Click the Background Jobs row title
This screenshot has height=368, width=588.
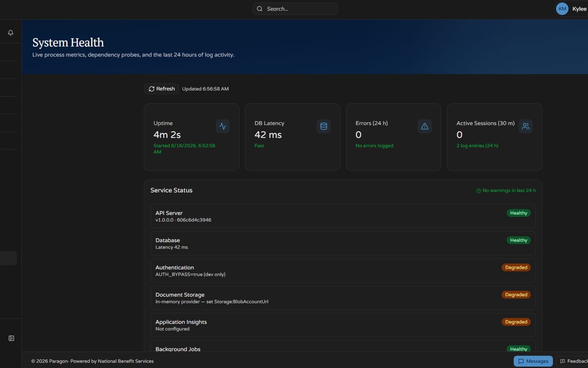pos(178,349)
